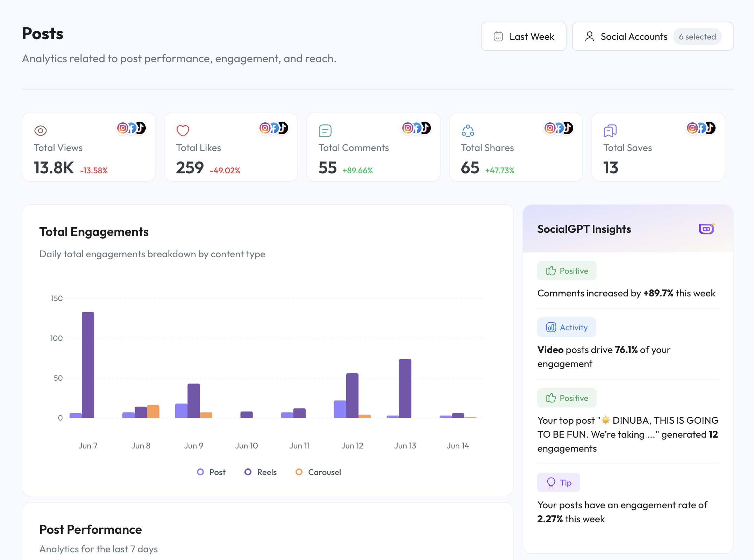Click TikTok icon on Total Likes card
The image size is (754, 560).
tap(283, 128)
